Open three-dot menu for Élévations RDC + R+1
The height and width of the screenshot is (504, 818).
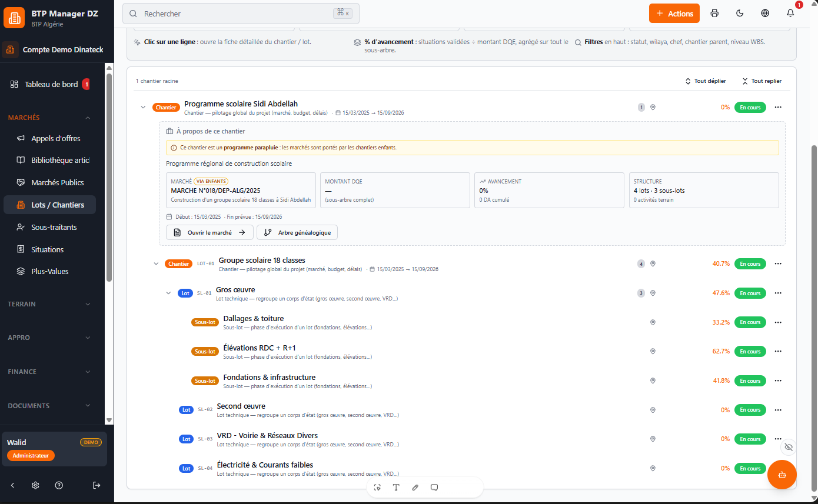point(778,351)
